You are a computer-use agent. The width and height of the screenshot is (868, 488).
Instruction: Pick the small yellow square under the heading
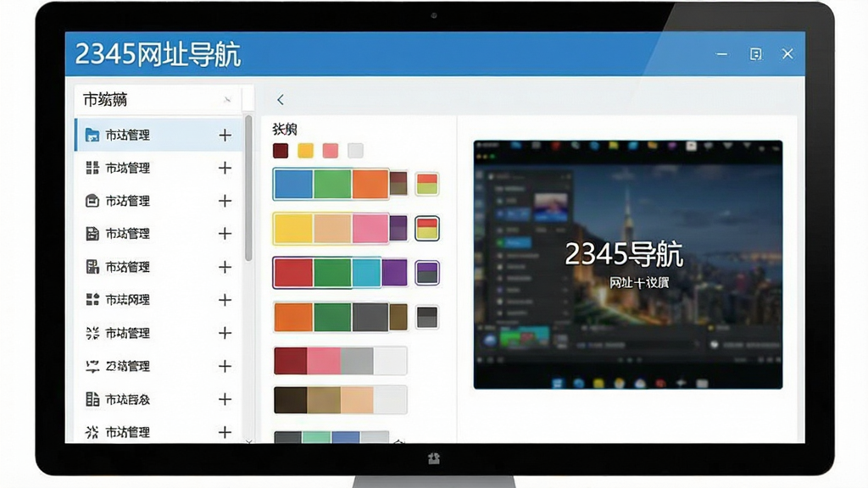pos(305,151)
